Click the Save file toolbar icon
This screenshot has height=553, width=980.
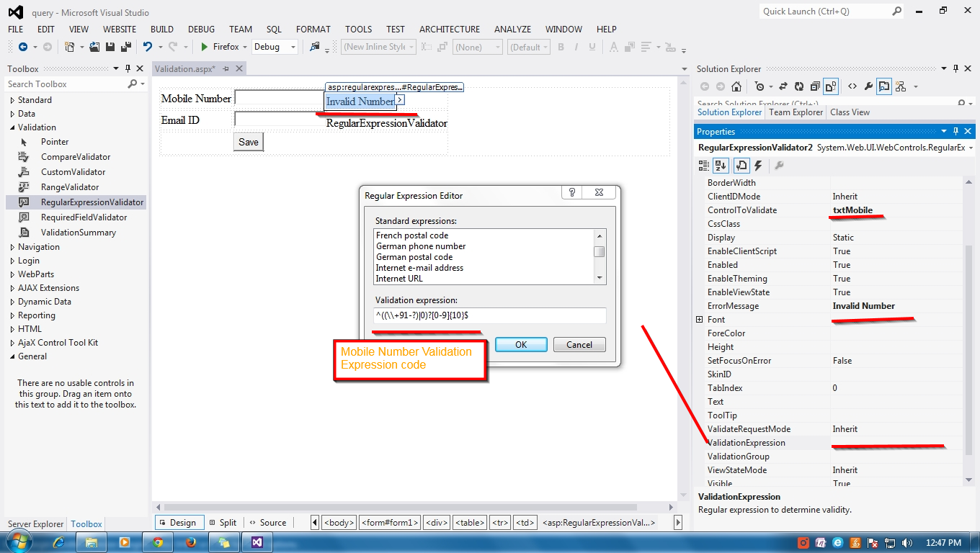[110, 47]
